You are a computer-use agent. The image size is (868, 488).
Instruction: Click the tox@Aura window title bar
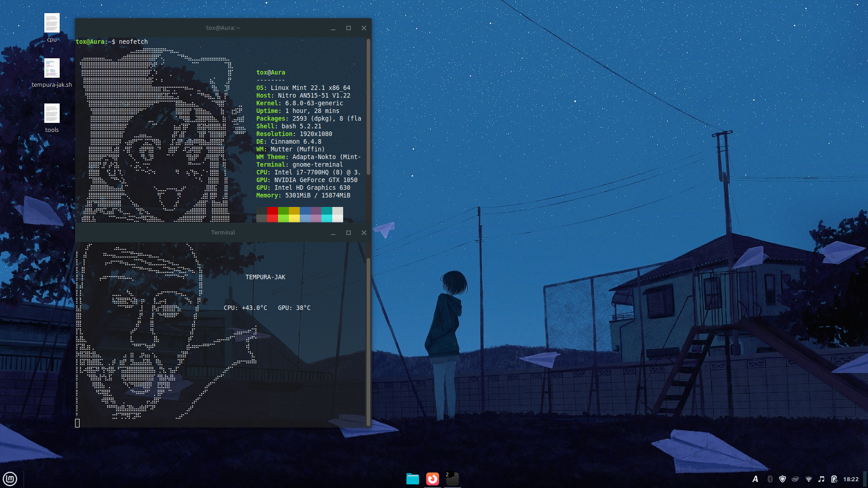tap(223, 28)
